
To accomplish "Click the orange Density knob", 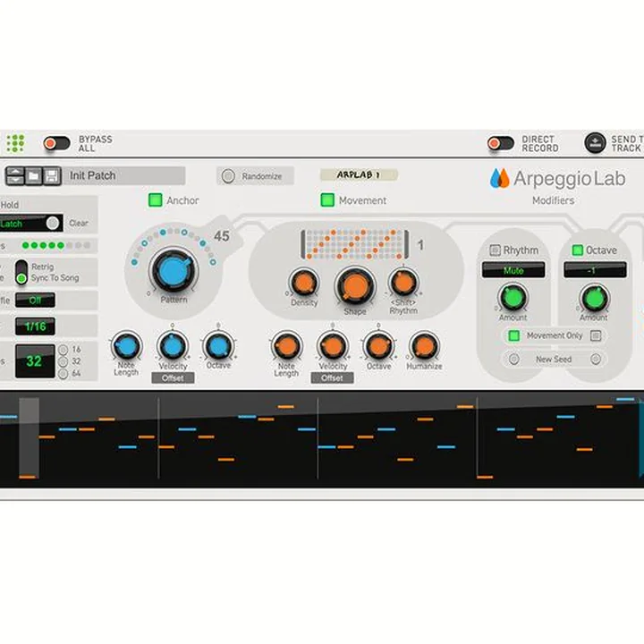I will click(x=304, y=283).
